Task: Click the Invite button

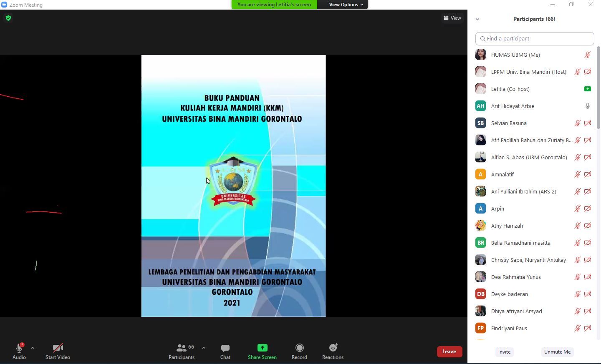Action: (x=504, y=352)
